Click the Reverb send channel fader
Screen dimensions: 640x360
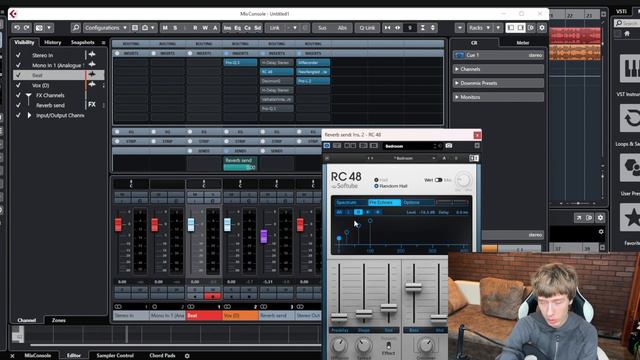pos(264,236)
